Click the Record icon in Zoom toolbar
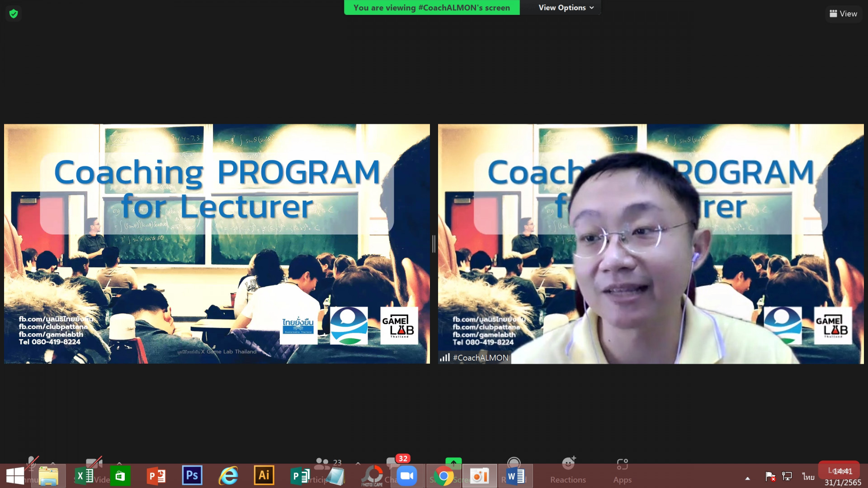Screen dimensions: 868x488 point(514,463)
